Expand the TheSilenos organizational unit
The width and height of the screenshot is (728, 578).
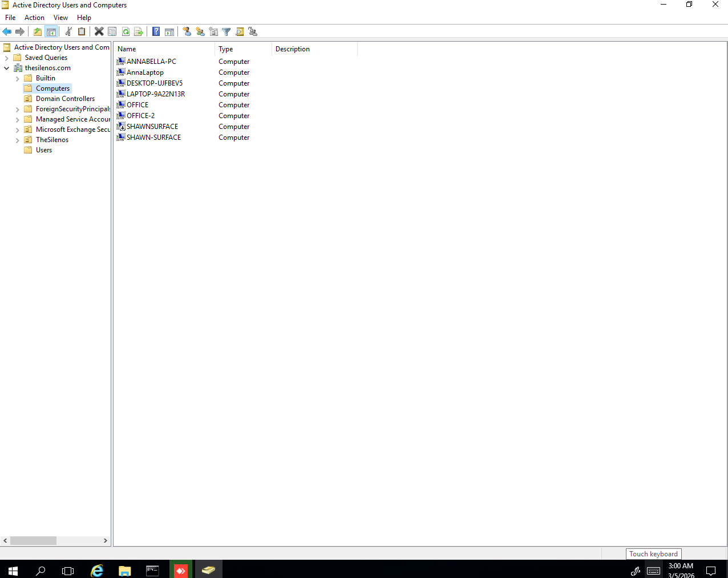(17, 140)
